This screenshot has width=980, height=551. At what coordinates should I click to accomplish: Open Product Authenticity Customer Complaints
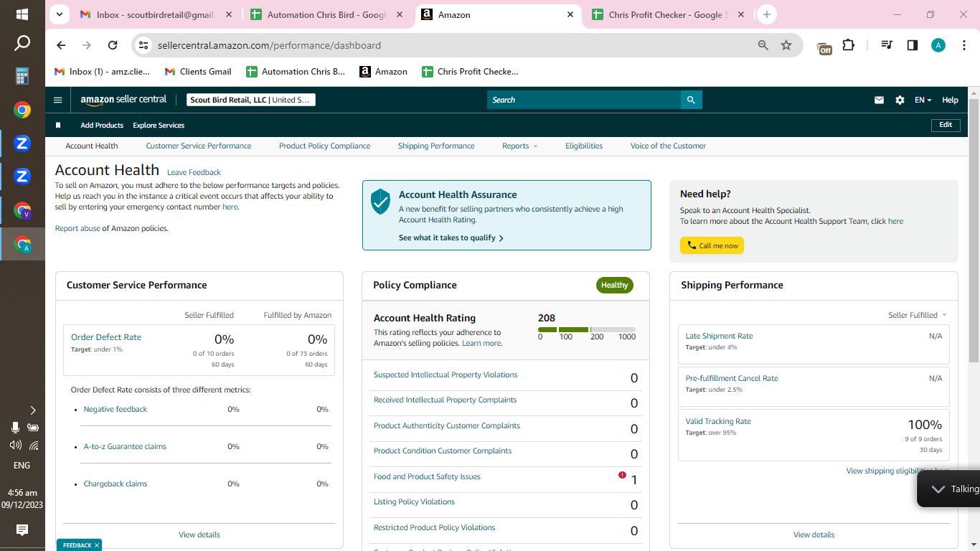pos(447,425)
